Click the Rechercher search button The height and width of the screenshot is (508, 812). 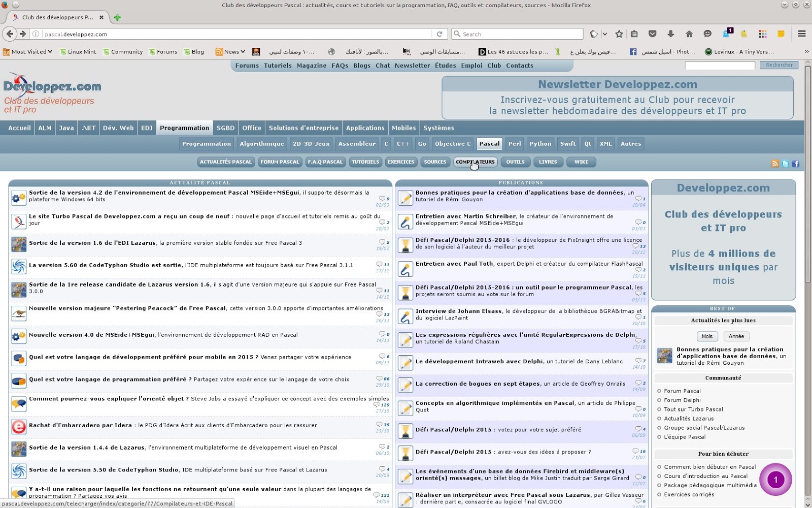779,65
